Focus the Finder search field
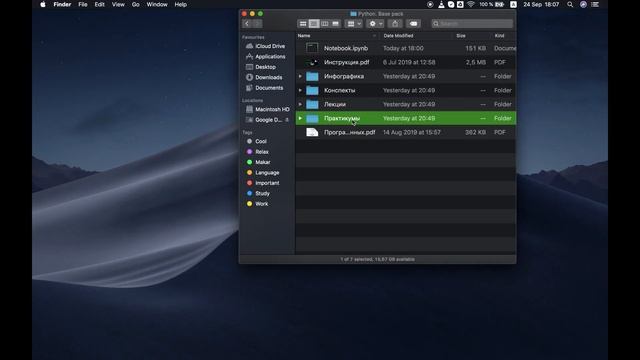This screenshot has width=640, height=360. tap(472, 24)
